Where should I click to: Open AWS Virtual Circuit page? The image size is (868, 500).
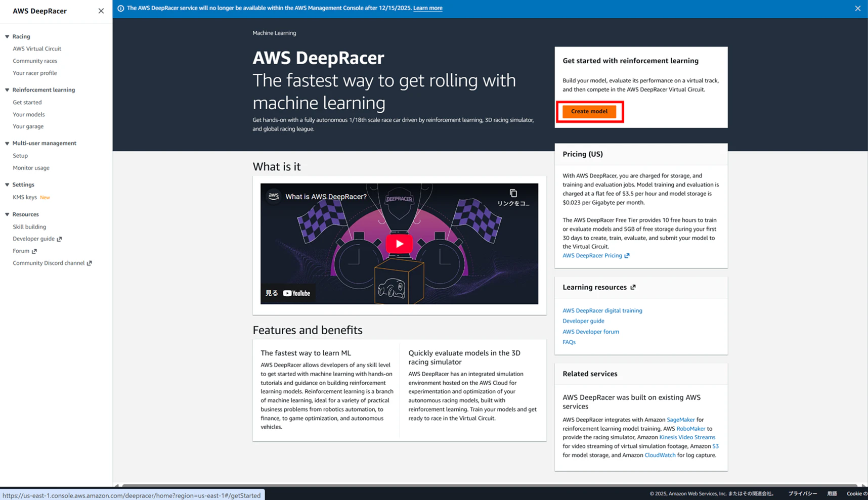click(x=37, y=49)
